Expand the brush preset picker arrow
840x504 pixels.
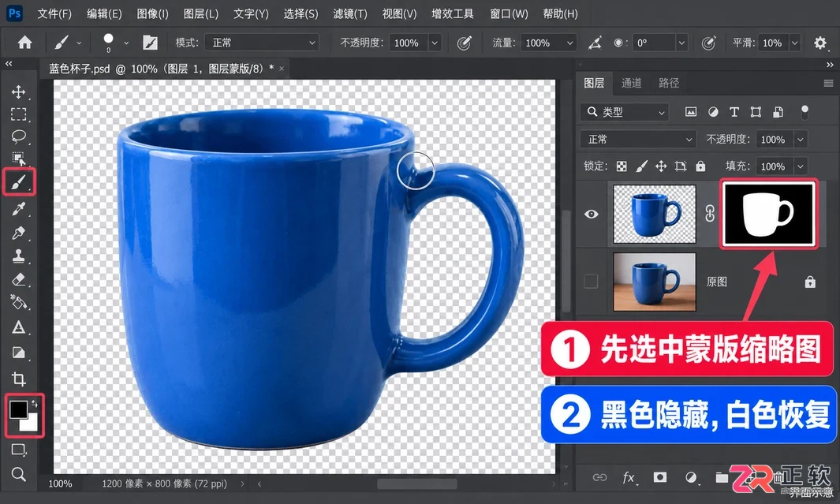[x=126, y=43]
